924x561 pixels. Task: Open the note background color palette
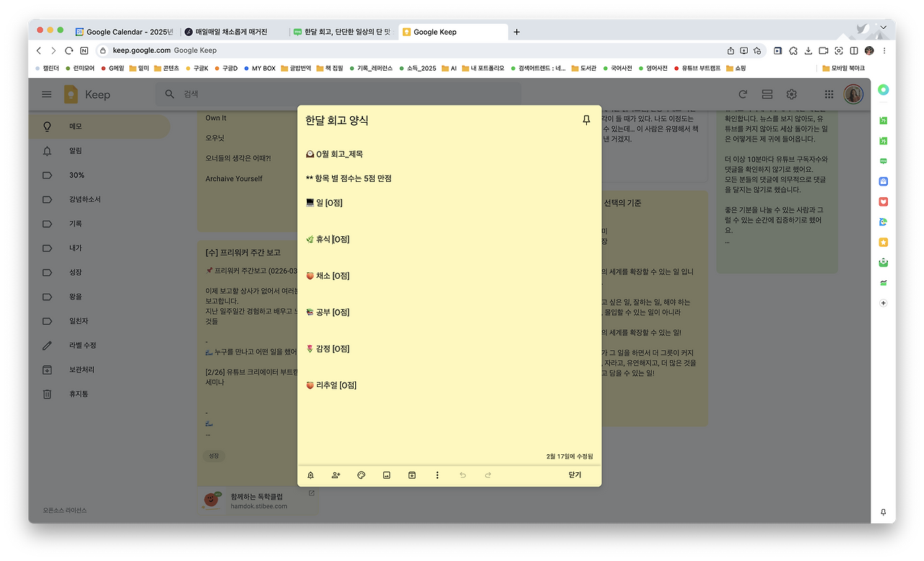click(361, 475)
